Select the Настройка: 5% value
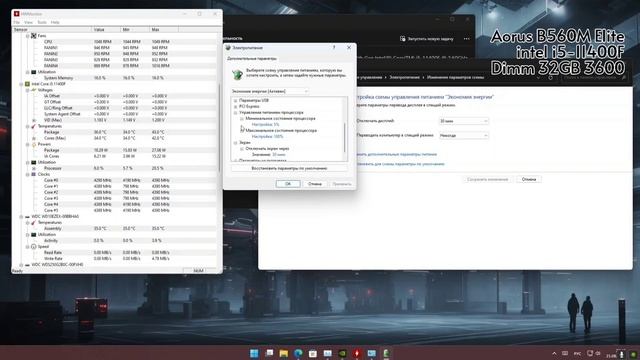The height and width of the screenshot is (360, 640). click(x=265, y=124)
